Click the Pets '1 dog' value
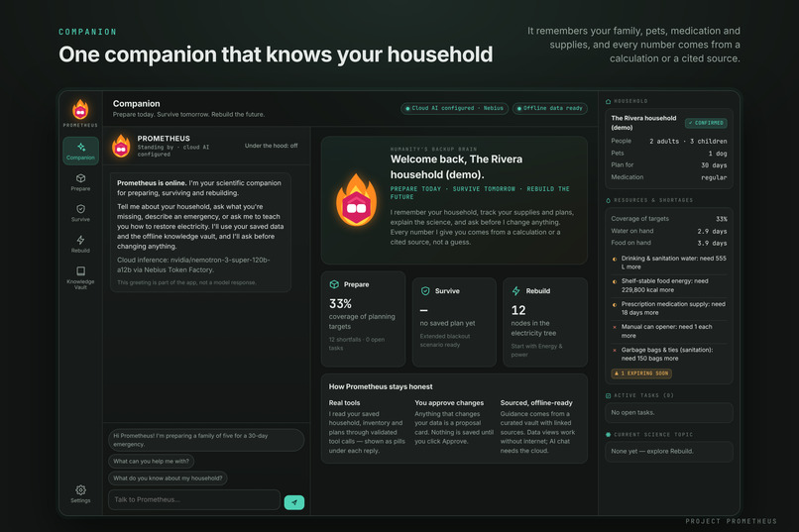 coord(718,154)
